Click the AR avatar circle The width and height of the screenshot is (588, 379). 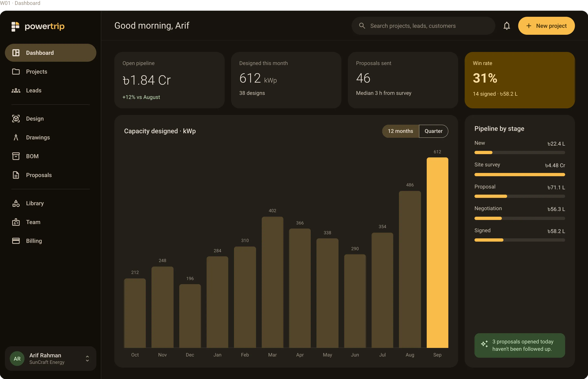[17, 359]
